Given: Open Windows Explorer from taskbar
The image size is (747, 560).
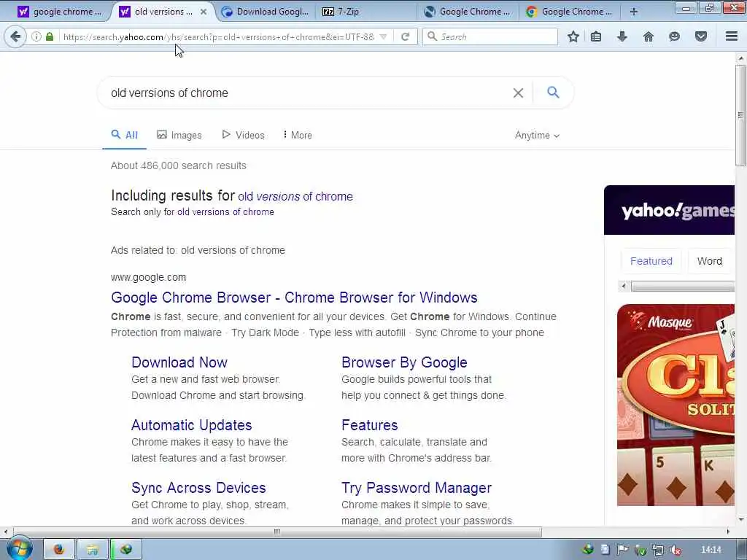Looking at the screenshot, I should click(x=92, y=550).
